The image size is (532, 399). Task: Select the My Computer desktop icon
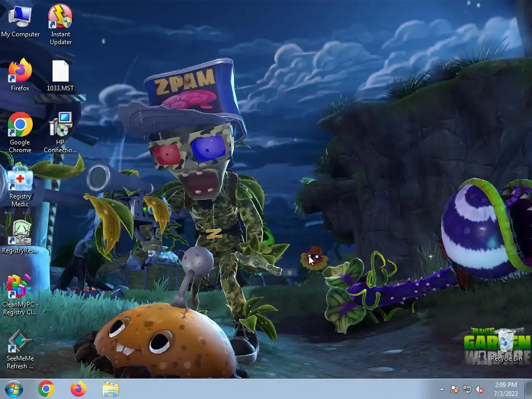[x=20, y=21]
